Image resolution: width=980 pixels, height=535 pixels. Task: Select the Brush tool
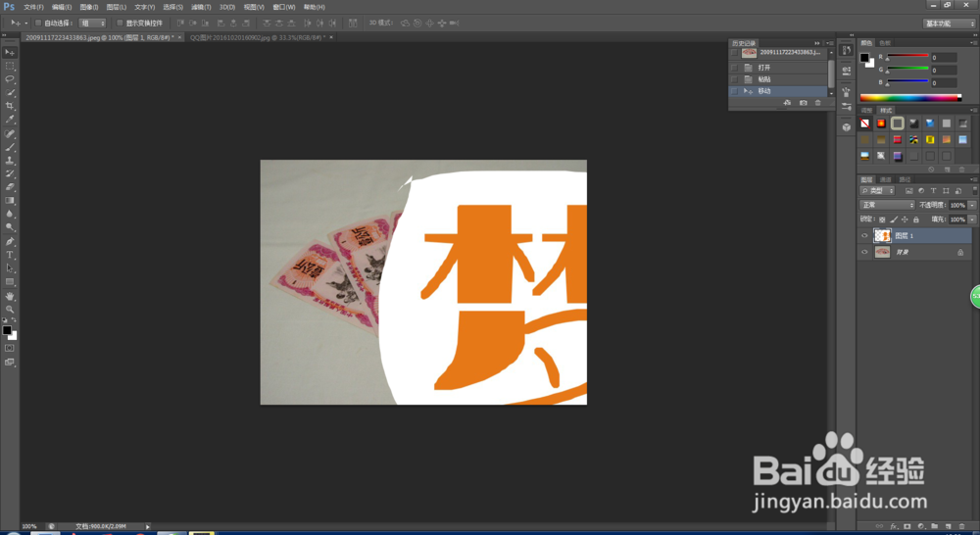tap(10, 148)
